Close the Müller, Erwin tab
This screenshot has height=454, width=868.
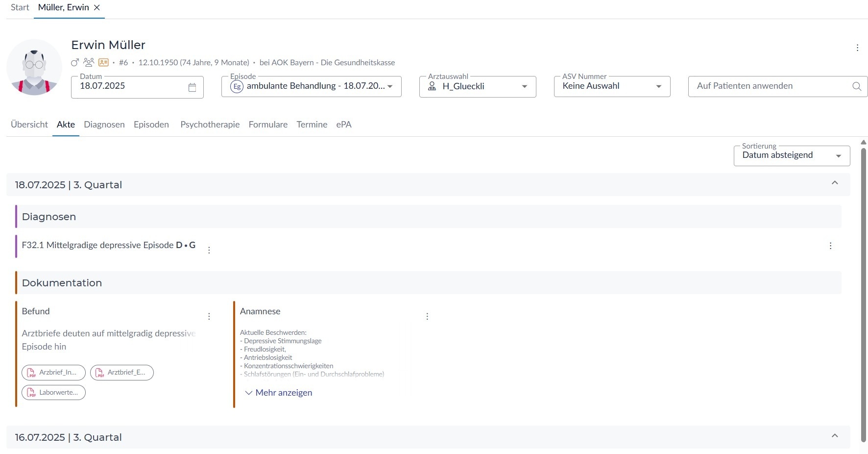97,7
